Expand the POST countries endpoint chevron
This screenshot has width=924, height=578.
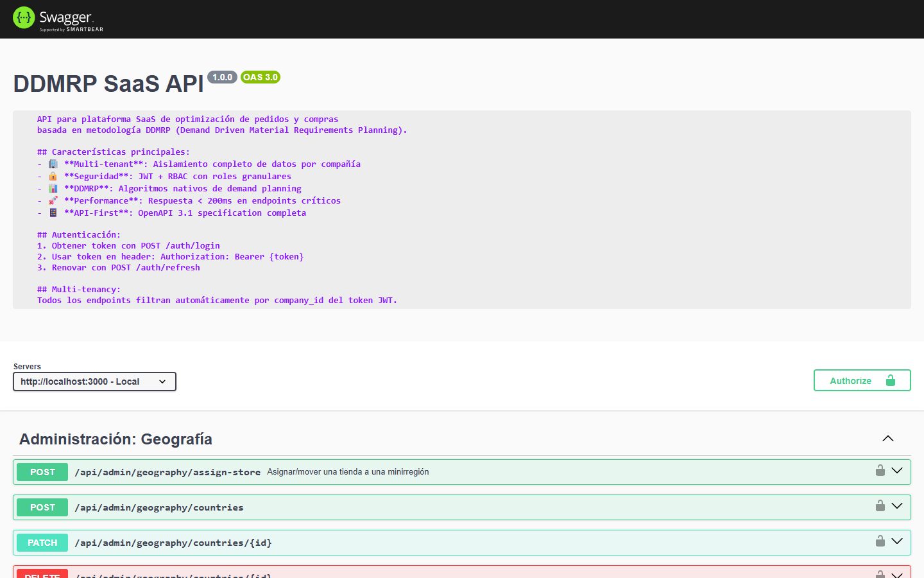point(897,506)
